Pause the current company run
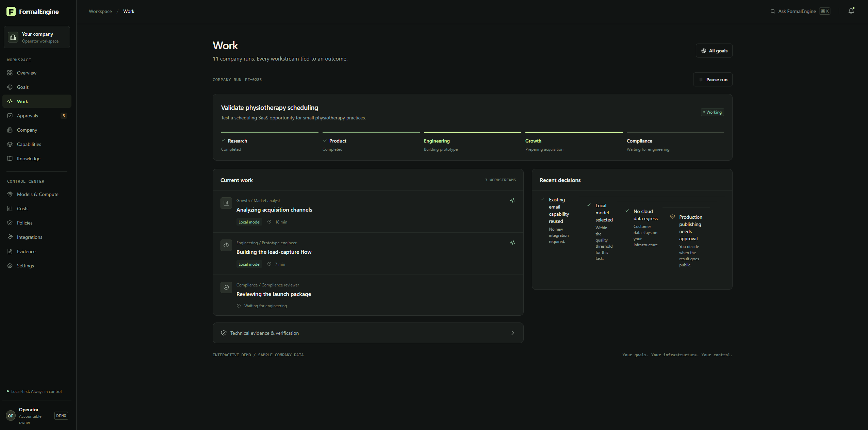 713,80
